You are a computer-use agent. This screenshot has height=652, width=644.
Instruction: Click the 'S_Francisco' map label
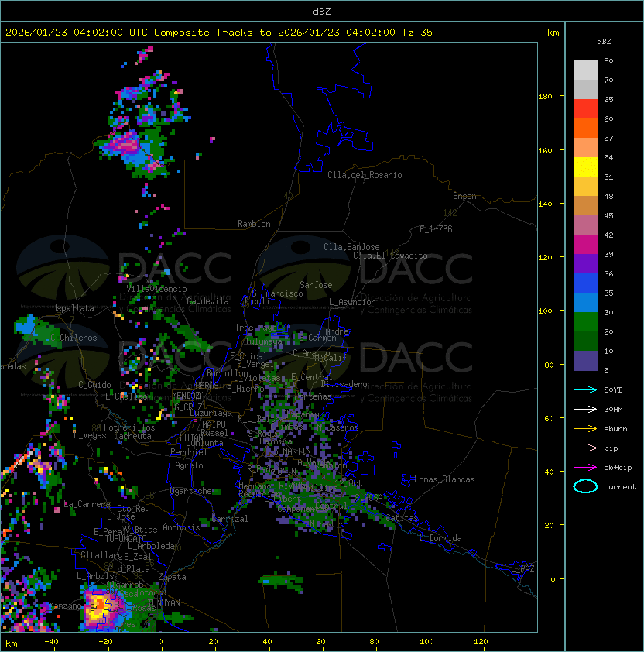[x=277, y=293]
